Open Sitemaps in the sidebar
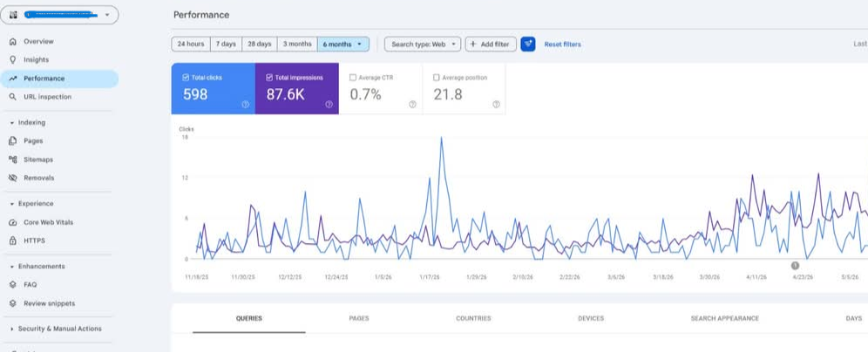The image size is (868, 352). (38, 159)
